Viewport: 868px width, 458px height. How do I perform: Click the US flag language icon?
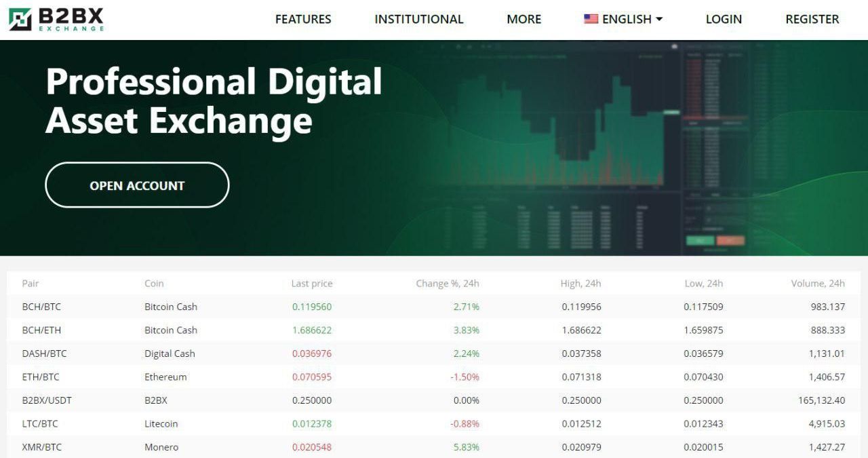pyautogui.click(x=591, y=19)
